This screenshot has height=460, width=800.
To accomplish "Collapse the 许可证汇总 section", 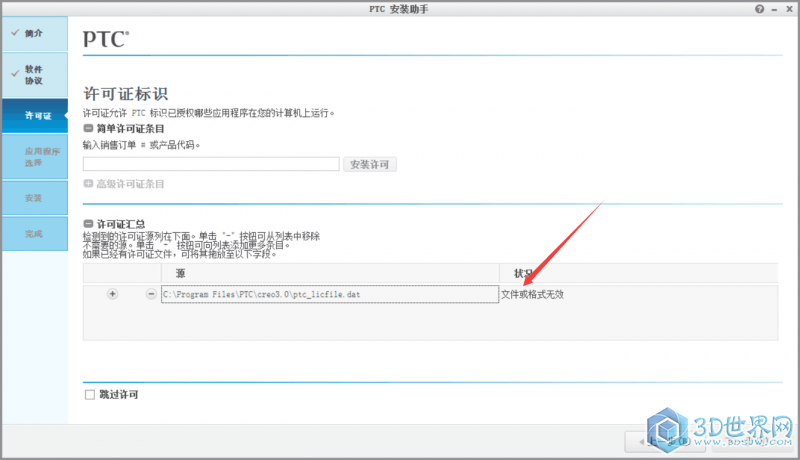I will pos(88,223).
